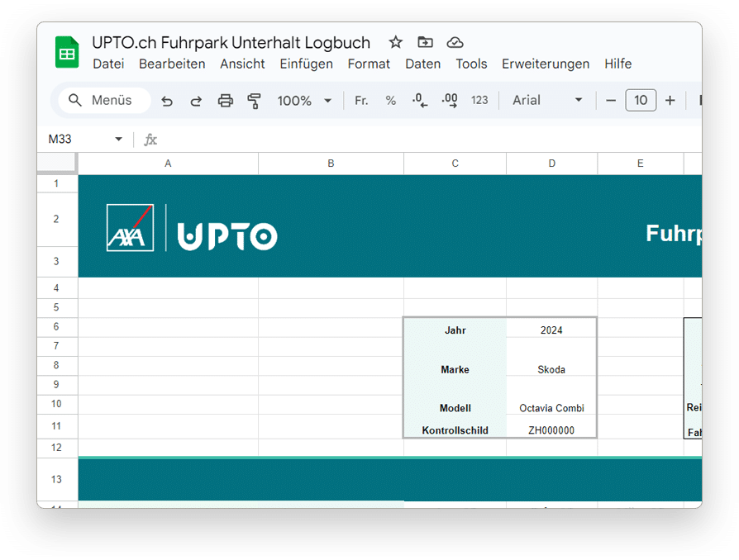Select row 4 header

(56, 287)
